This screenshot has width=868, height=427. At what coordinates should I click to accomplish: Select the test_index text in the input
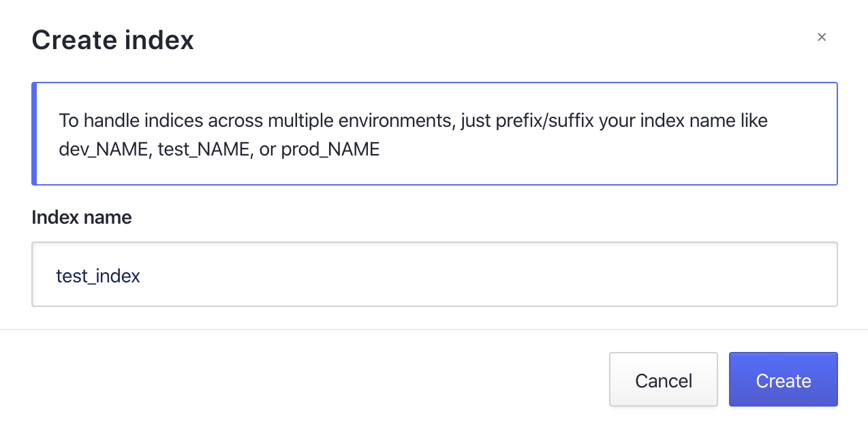(98, 276)
